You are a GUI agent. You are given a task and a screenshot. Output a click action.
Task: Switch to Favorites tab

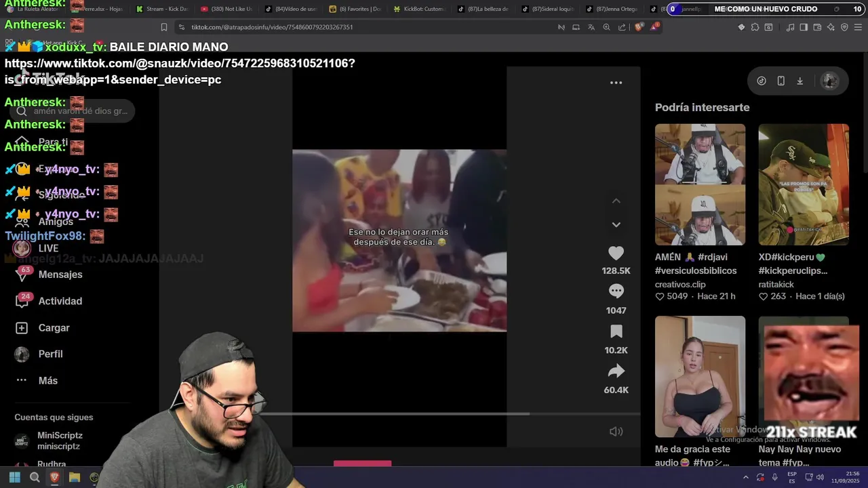click(x=355, y=9)
